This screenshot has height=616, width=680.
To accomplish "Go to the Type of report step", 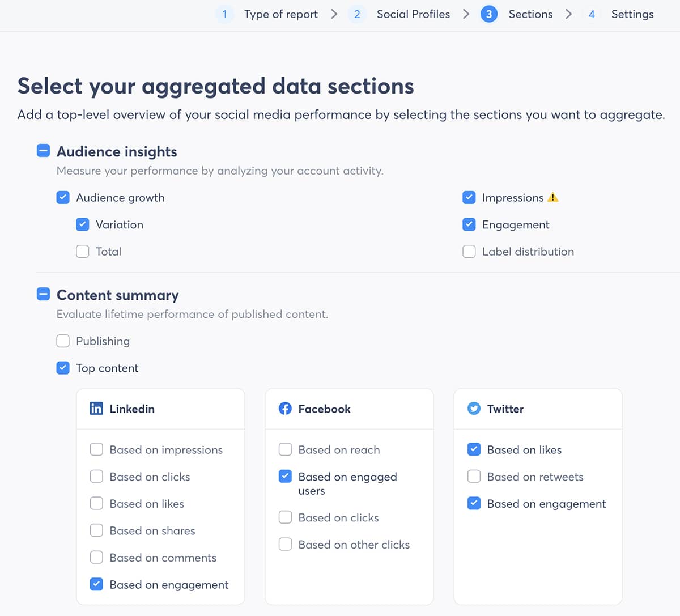I will point(281,14).
